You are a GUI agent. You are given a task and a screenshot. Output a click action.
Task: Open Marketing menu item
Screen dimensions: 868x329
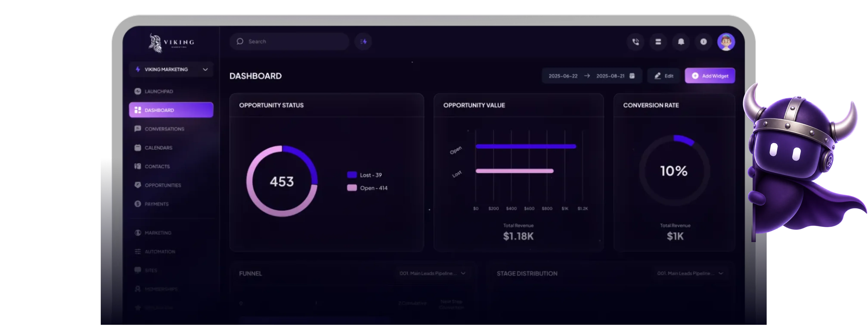click(x=171, y=233)
